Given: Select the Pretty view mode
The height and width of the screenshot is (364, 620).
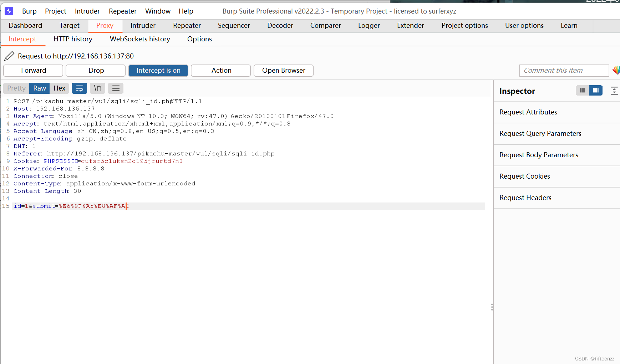Looking at the screenshot, I should click(16, 88).
